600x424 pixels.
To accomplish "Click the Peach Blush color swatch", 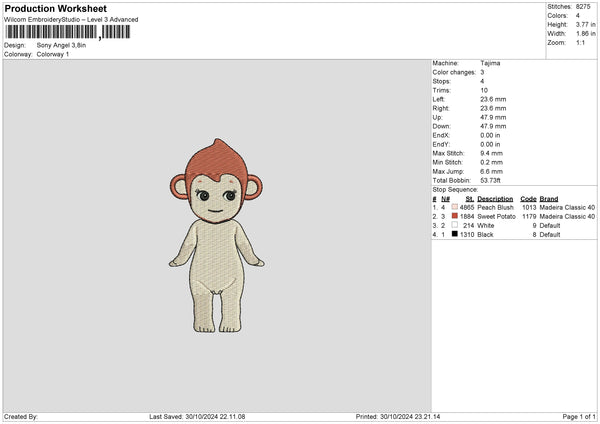I will click(x=455, y=207).
